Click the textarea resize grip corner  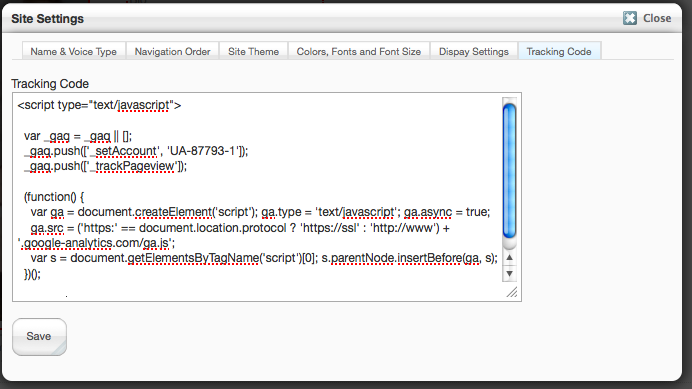coord(512,292)
